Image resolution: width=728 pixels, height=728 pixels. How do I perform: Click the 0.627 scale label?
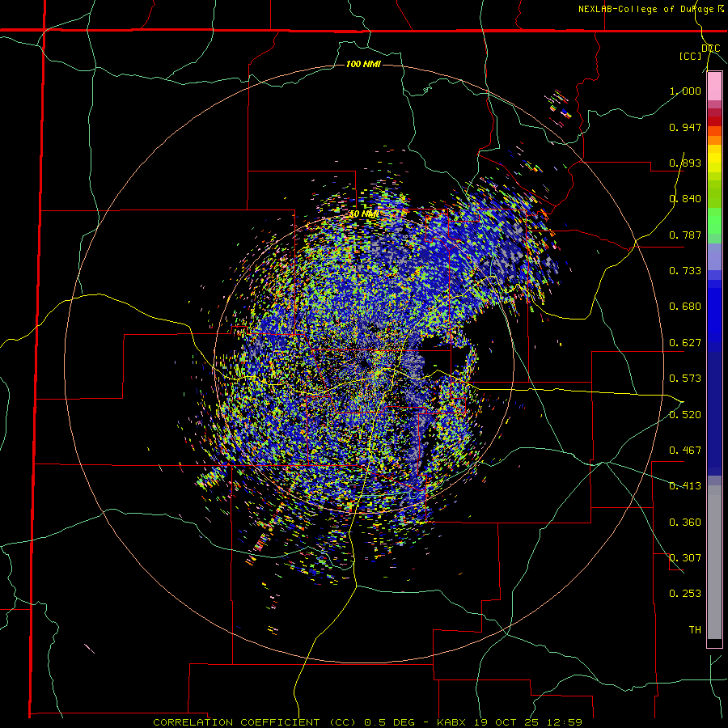(x=685, y=343)
